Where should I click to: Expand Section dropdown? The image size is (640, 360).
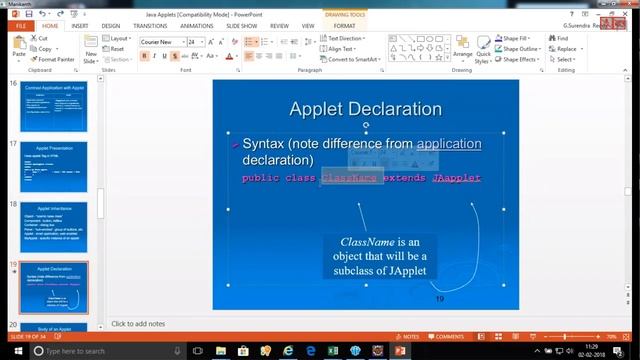[x=118, y=59]
